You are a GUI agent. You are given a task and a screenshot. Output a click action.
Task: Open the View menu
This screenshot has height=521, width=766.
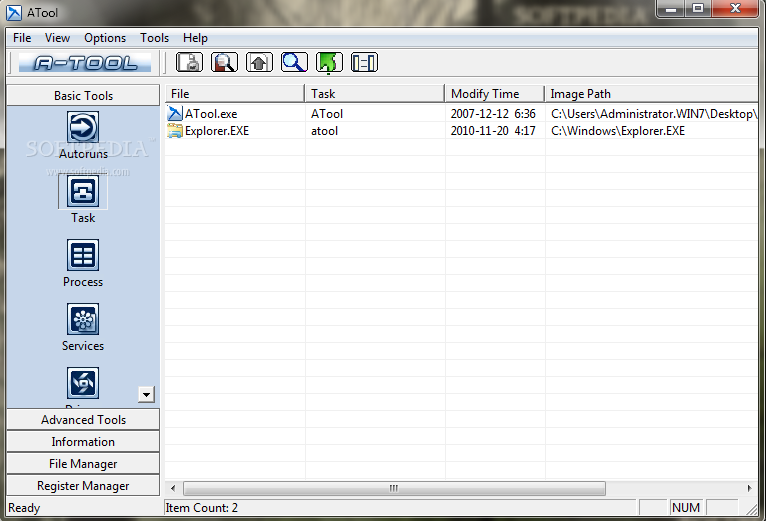(57, 38)
